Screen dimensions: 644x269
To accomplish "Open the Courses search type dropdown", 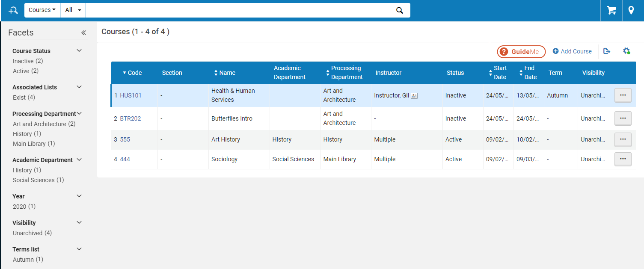I will pyautogui.click(x=42, y=10).
